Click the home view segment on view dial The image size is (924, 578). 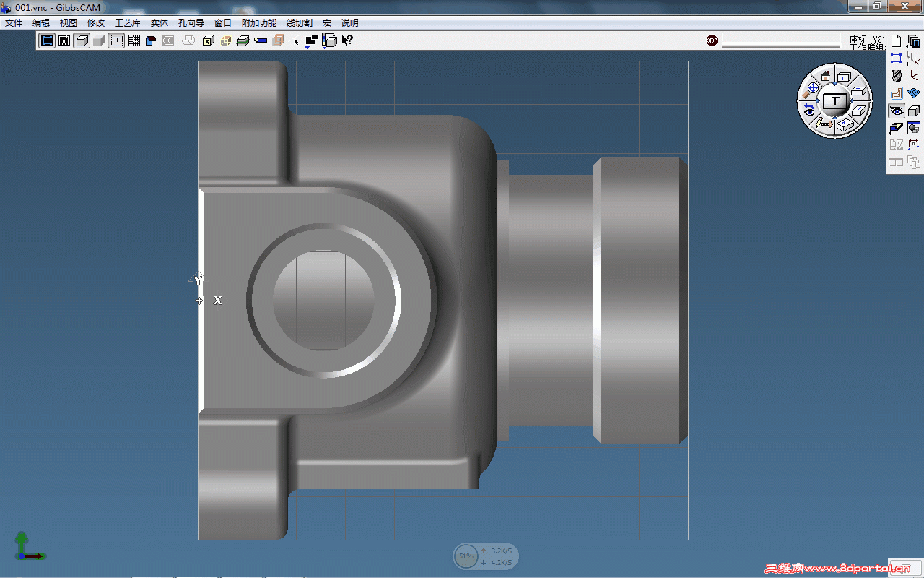point(824,77)
